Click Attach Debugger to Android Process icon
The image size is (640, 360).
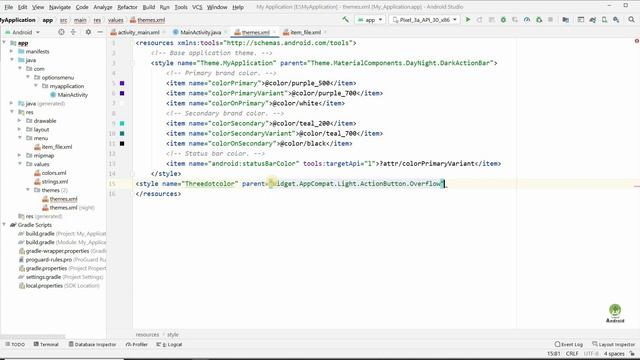pos(539,20)
